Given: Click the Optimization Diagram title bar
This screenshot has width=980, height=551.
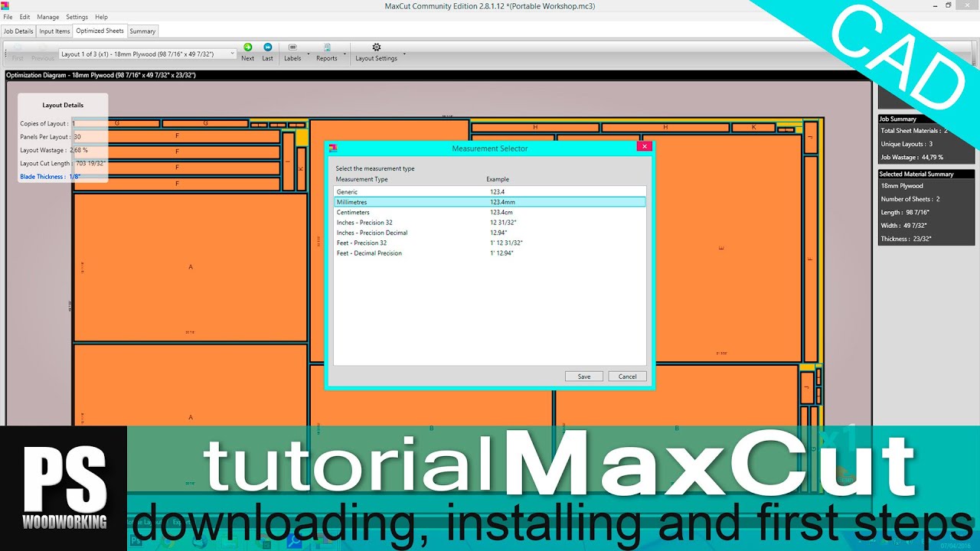Looking at the screenshot, I should tap(438, 75).
